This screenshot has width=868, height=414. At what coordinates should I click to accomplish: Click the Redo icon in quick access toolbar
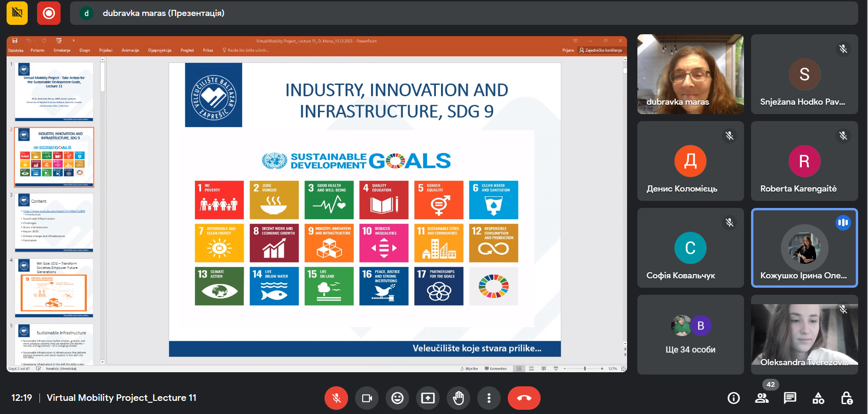point(44,41)
